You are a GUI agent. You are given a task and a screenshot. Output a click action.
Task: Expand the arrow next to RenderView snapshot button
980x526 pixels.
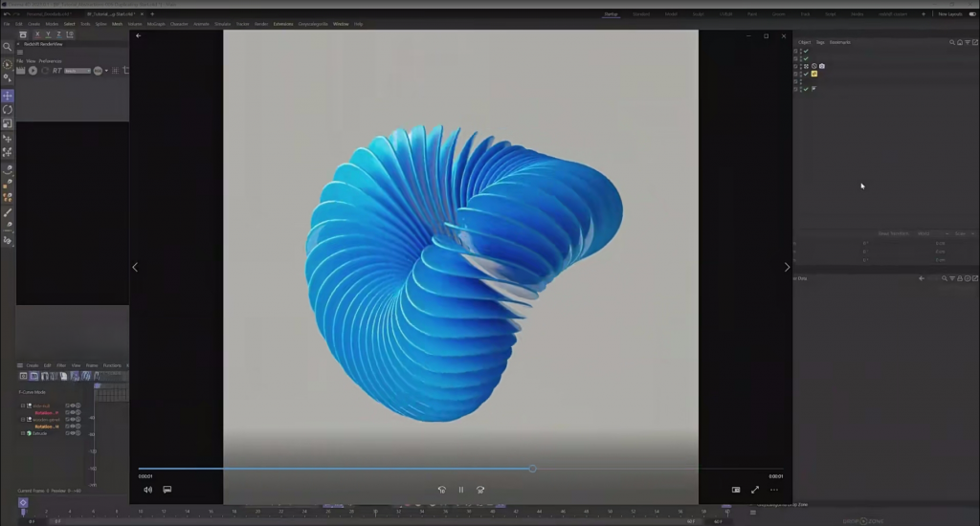106,71
